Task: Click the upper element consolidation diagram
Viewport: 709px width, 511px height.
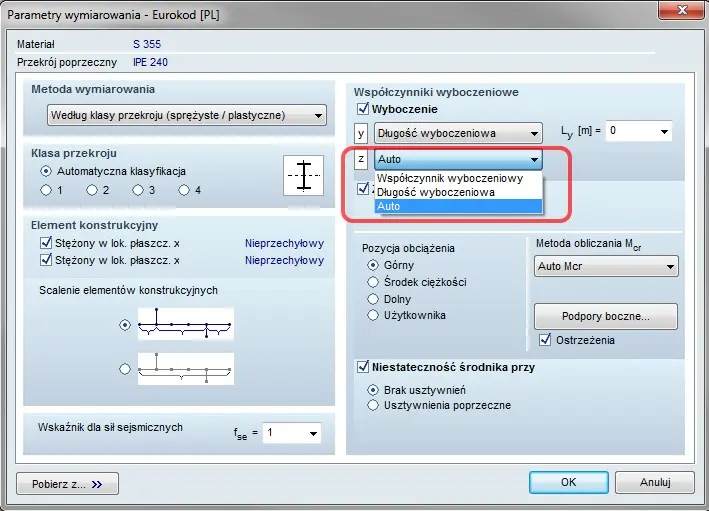Action: tap(185, 324)
